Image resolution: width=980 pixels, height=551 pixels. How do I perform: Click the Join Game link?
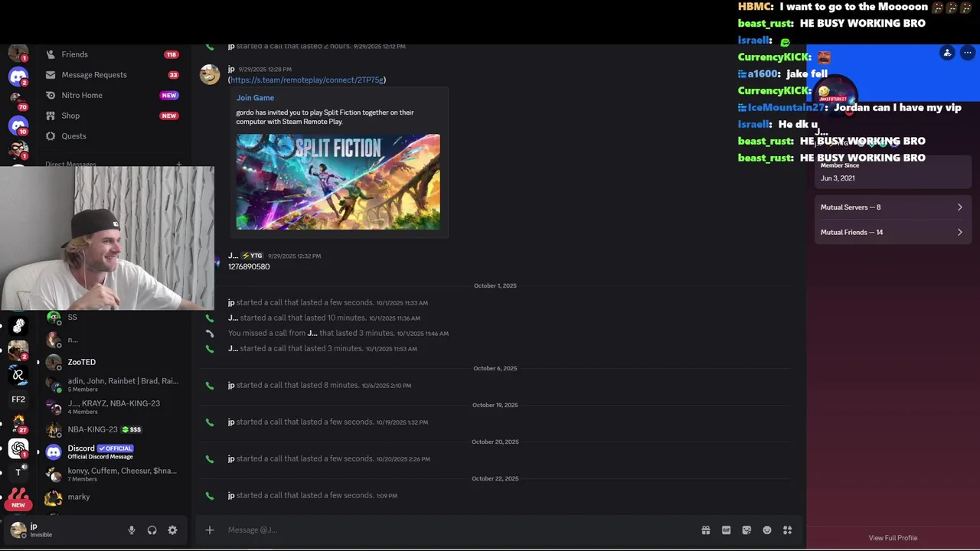(x=255, y=98)
